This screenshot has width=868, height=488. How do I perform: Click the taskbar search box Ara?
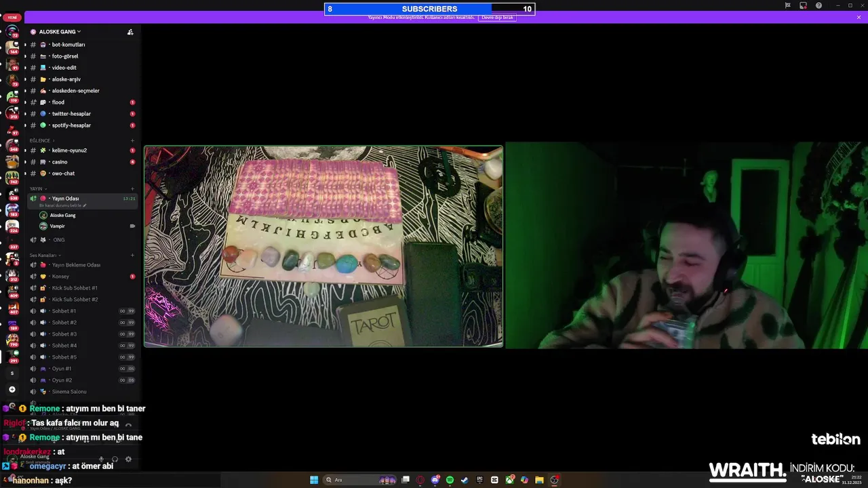coord(360,480)
